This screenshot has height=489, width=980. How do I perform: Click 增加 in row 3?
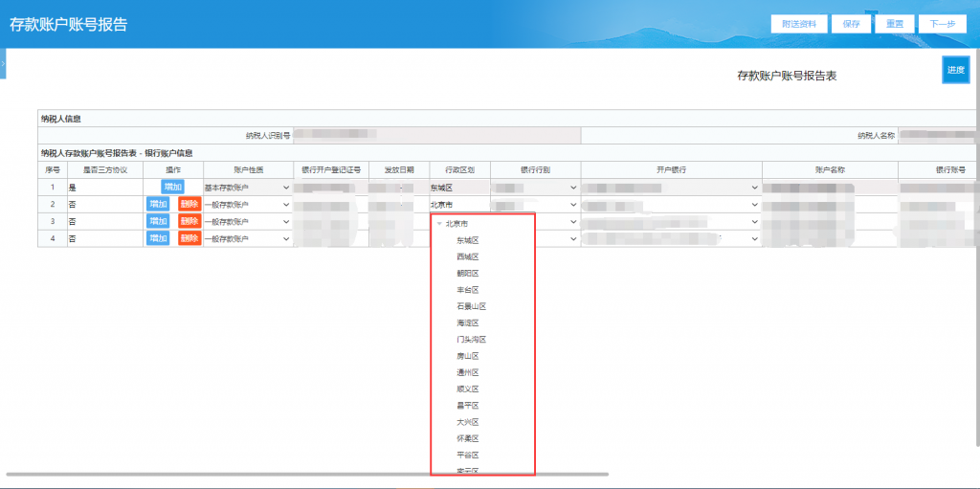point(158,221)
